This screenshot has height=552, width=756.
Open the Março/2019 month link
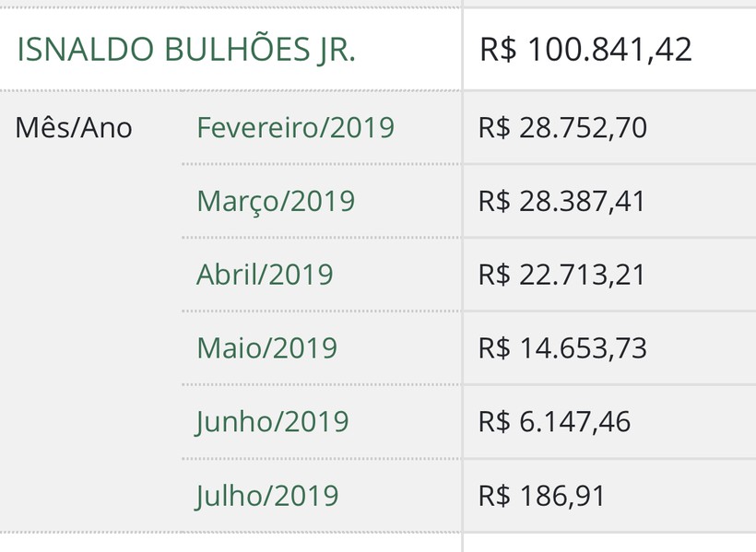(276, 202)
